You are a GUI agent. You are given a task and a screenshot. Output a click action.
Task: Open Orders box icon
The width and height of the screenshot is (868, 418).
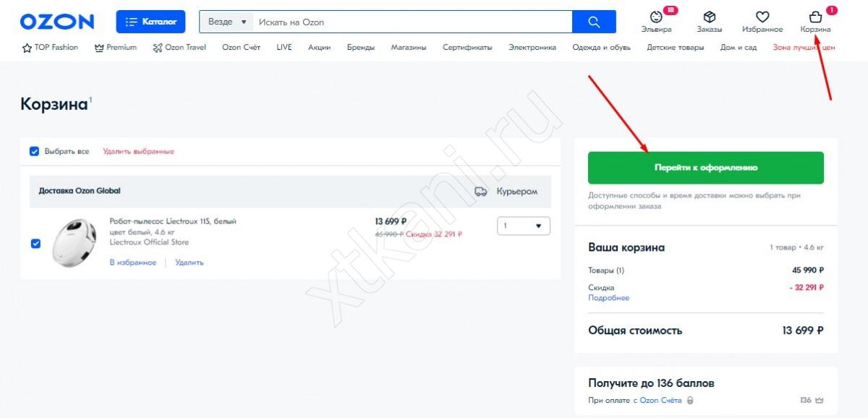(709, 17)
